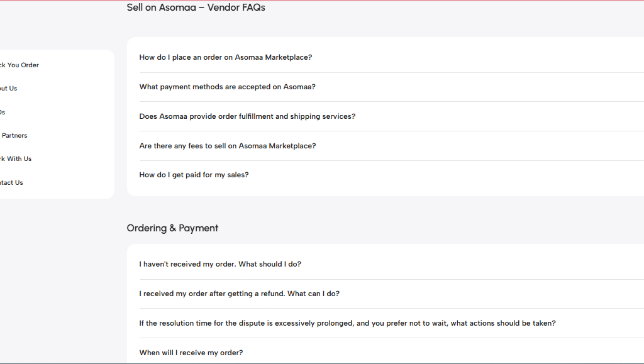This screenshot has width=644, height=364.
Task: Click the 'Sell on Asomaa – Vendor FAQs' heading
Action: click(x=196, y=8)
